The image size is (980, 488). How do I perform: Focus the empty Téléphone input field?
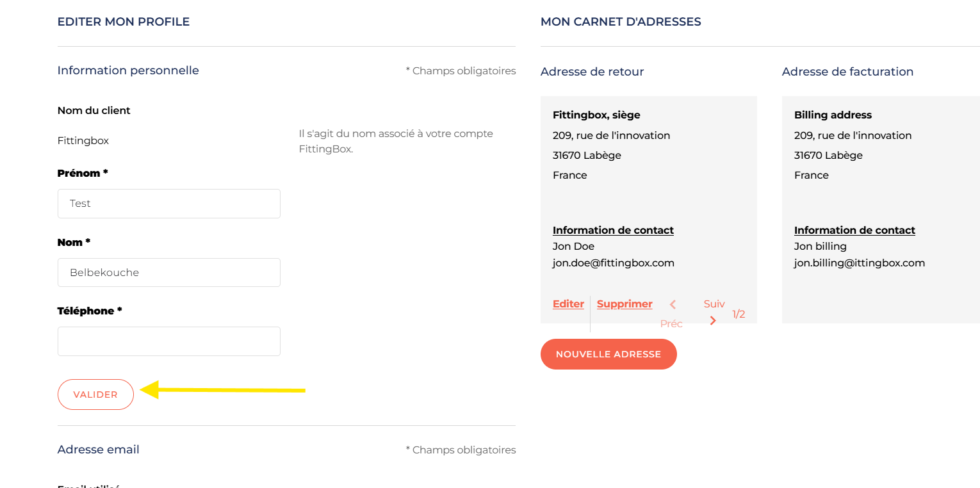(168, 341)
